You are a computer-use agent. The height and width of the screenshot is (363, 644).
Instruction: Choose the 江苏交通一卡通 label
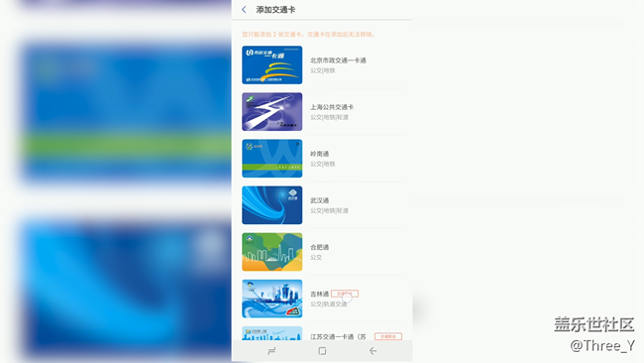pos(338,336)
